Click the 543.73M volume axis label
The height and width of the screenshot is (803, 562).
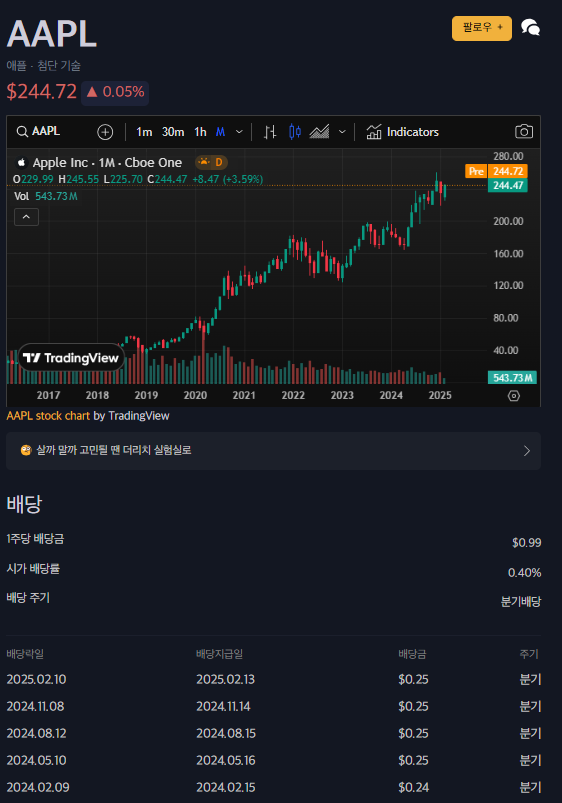[512, 378]
